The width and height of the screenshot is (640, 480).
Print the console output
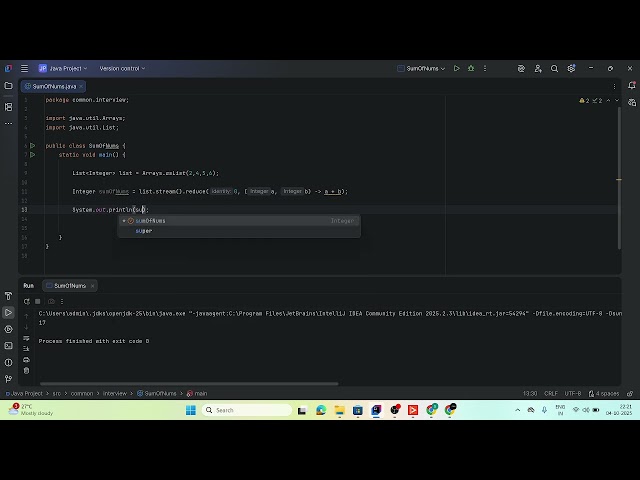coord(26,360)
